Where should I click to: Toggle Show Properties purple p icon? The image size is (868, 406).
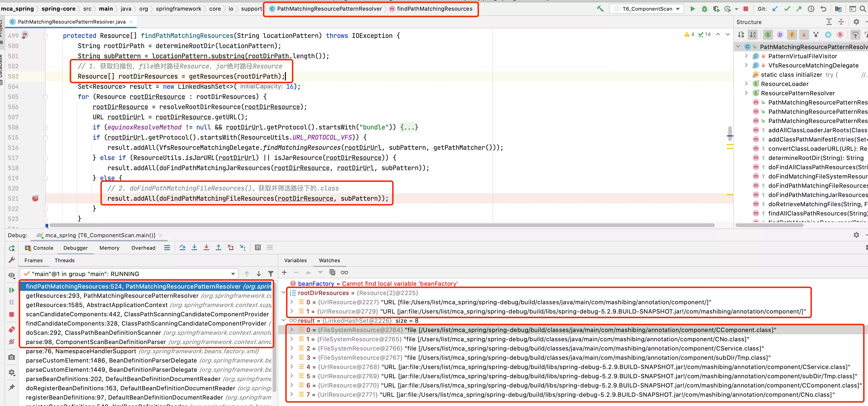click(780, 34)
